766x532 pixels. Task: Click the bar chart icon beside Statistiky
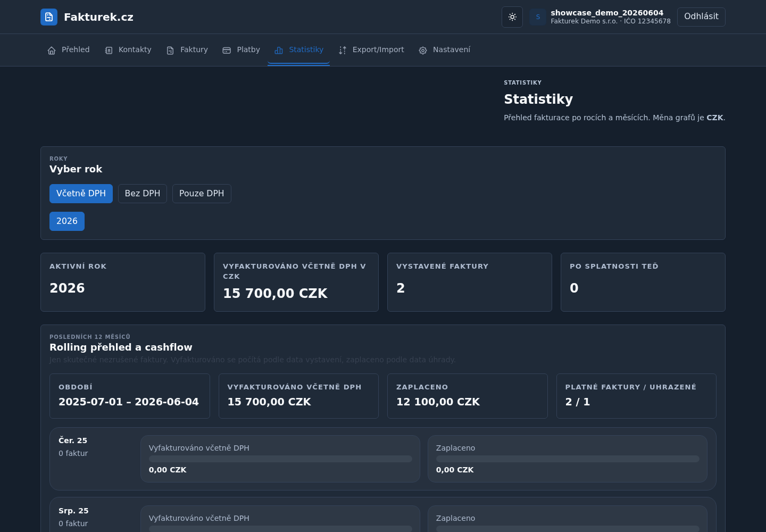point(279,51)
